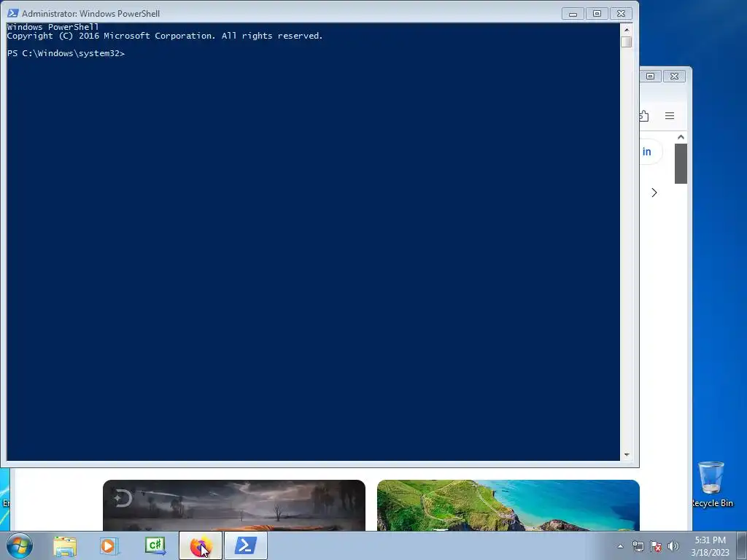Viewport: 747px width, 560px height.
Task: Show hidden system tray icons
Action: [620, 546]
